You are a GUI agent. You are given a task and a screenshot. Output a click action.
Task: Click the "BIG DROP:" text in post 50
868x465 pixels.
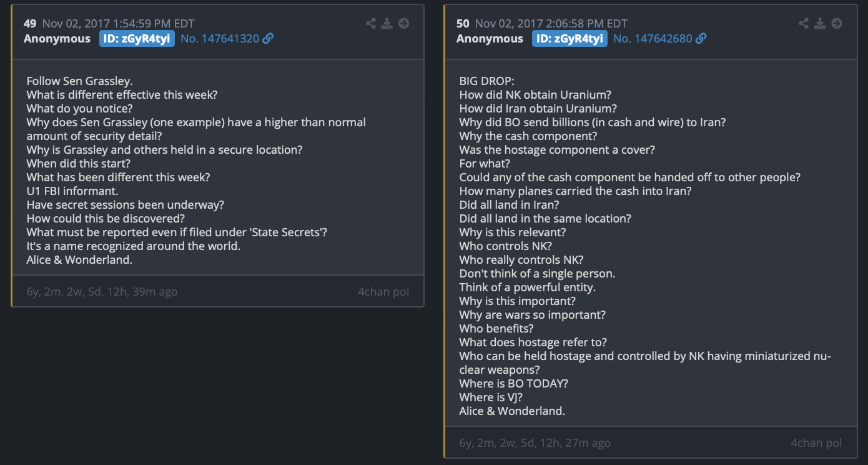pyautogui.click(x=487, y=81)
